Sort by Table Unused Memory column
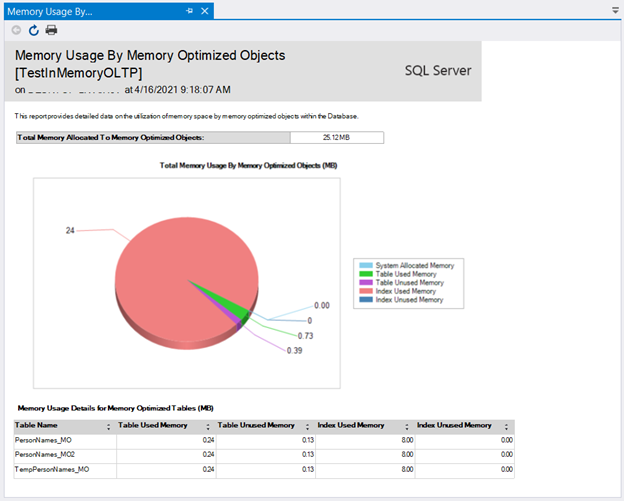This screenshot has width=624, height=501. pos(307,427)
